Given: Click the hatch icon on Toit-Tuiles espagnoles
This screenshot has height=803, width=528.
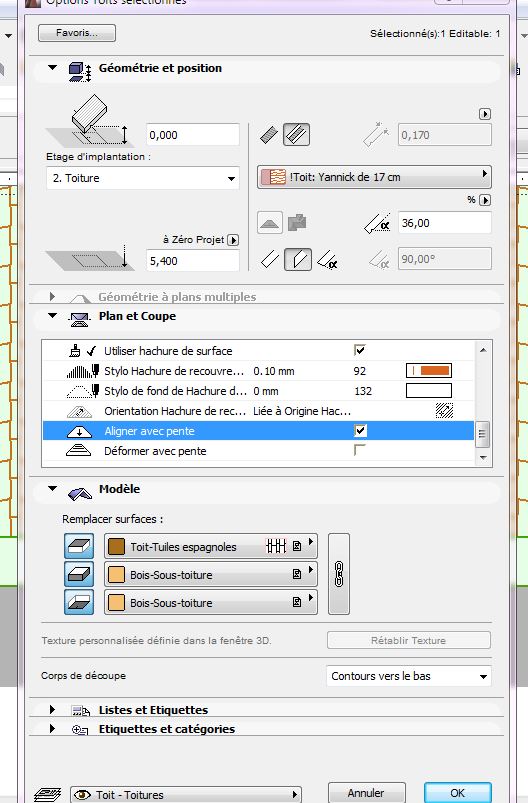Looking at the screenshot, I should coord(276,546).
